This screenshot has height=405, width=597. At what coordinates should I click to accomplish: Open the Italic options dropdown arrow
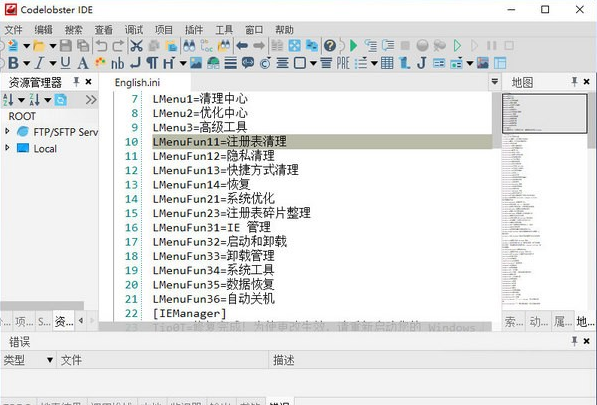(x=53, y=63)
